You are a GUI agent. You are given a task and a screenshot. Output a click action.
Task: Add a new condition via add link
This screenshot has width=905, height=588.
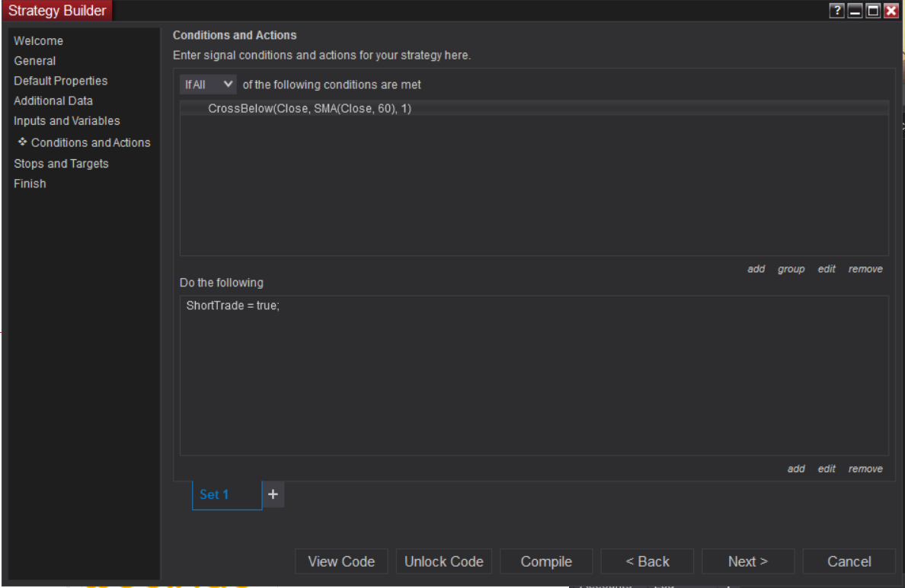click(756, 269)
